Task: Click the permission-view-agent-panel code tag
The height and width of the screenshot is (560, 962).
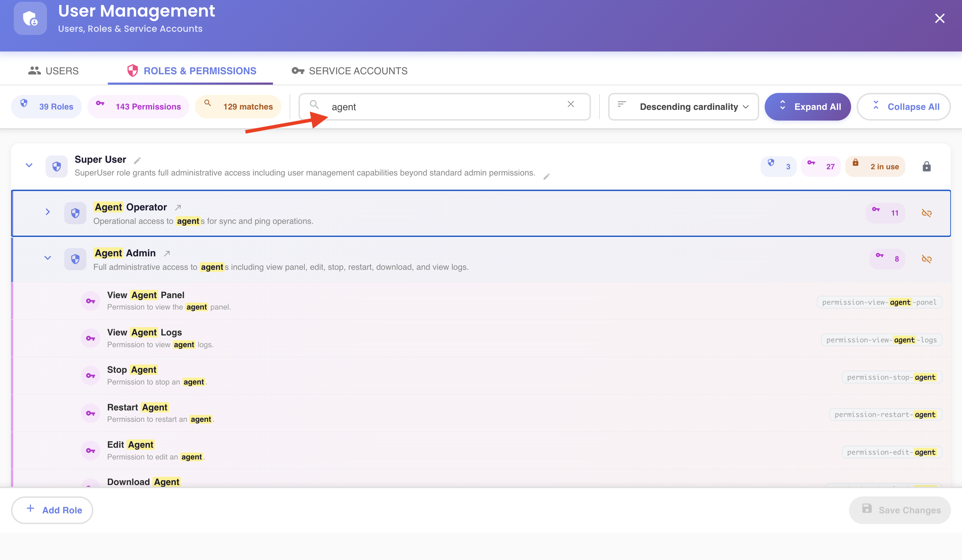Action: (879, 302)
